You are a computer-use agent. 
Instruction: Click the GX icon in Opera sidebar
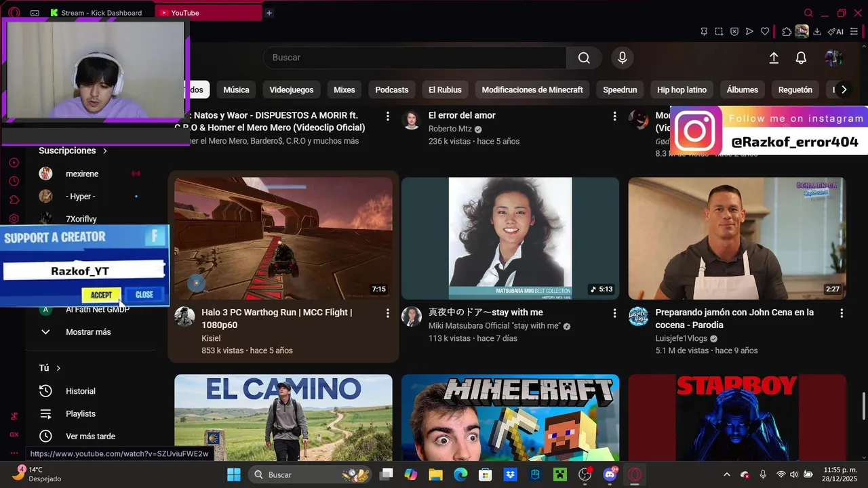coord(14,434)
